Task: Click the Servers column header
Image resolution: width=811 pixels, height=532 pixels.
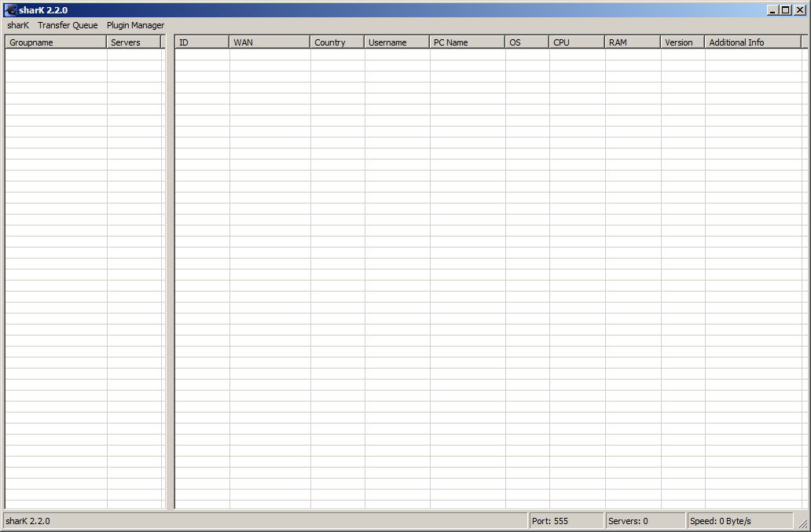Action: click(x=134, y=42)
